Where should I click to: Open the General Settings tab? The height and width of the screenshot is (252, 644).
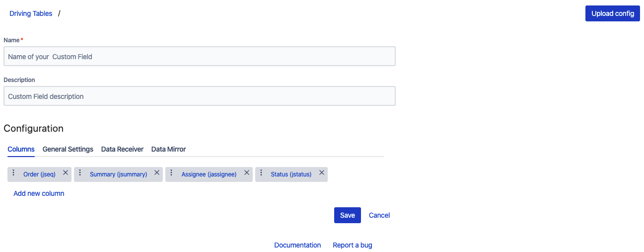click(68, 149)
